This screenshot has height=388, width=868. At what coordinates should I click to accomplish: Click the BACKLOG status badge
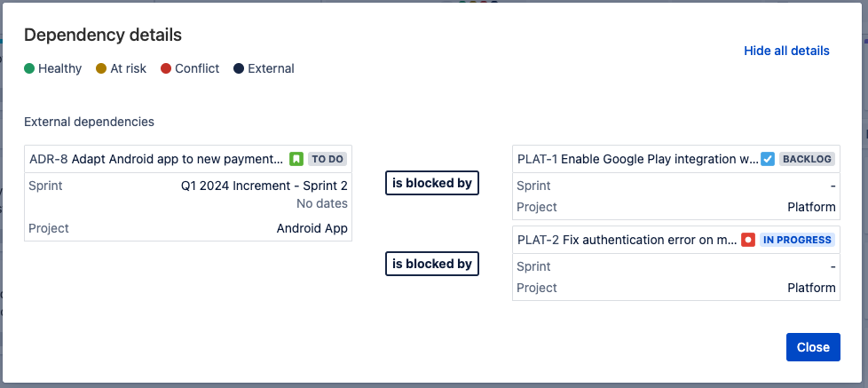(x=808, y=159)
